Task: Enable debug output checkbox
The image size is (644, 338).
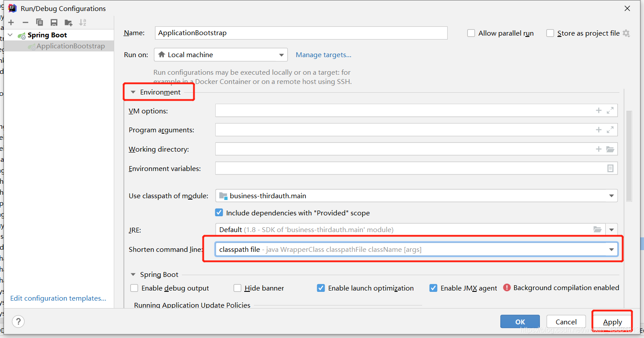Action: point(134,288)
